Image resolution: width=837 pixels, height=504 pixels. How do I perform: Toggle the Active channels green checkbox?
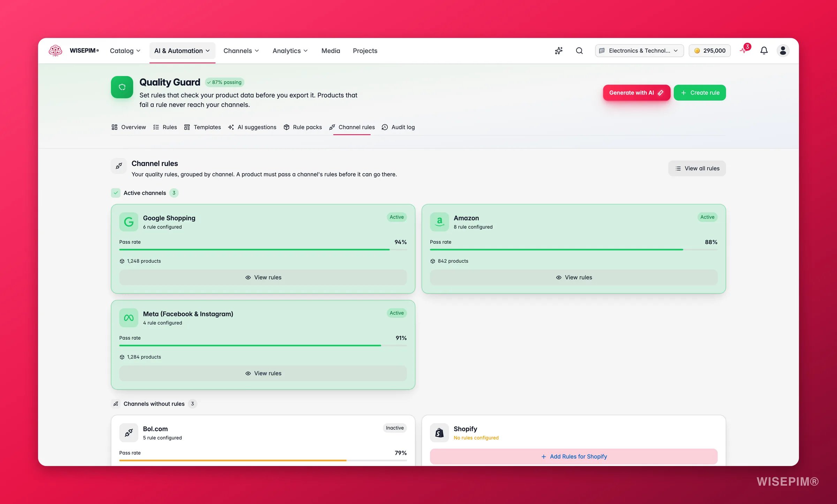point(116,193)
